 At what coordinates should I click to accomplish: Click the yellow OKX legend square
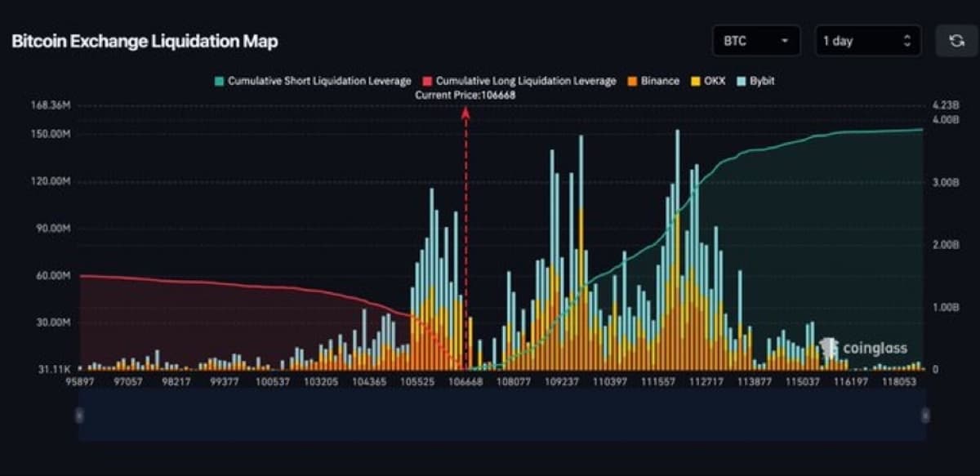tap(696, 81)
